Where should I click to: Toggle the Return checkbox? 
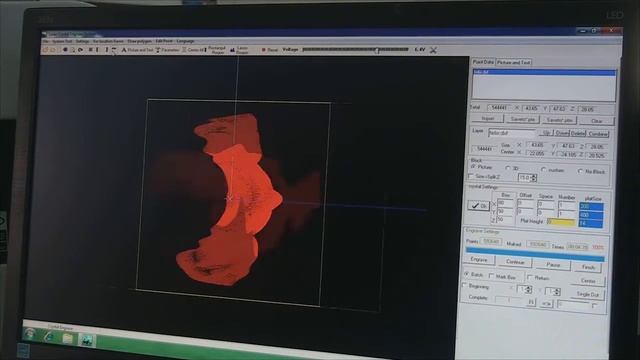point(530,278)
